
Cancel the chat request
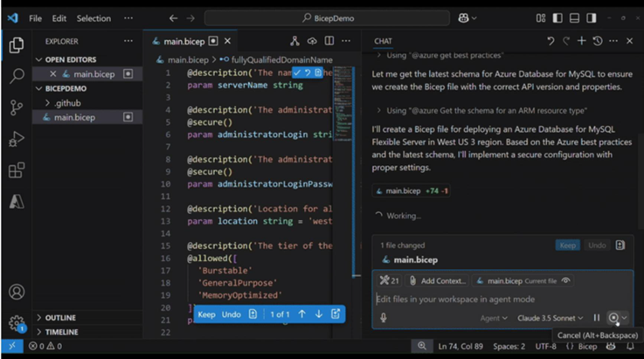(x=613, y=318)
